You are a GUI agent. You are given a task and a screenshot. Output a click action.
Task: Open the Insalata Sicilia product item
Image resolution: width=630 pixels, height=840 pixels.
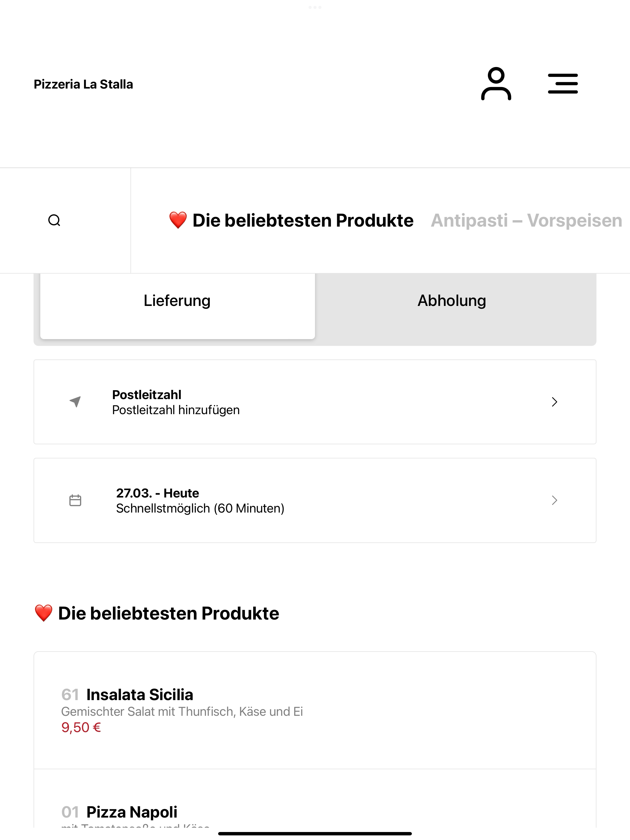click(x=315, y=710)
